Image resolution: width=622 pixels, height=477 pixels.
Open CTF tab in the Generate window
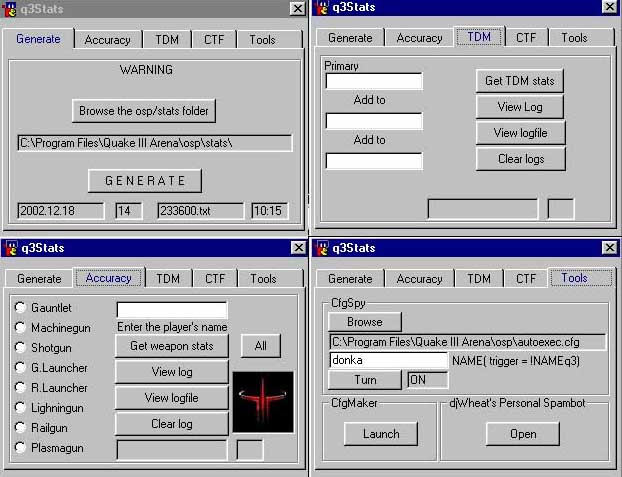(x=214, y=40)
